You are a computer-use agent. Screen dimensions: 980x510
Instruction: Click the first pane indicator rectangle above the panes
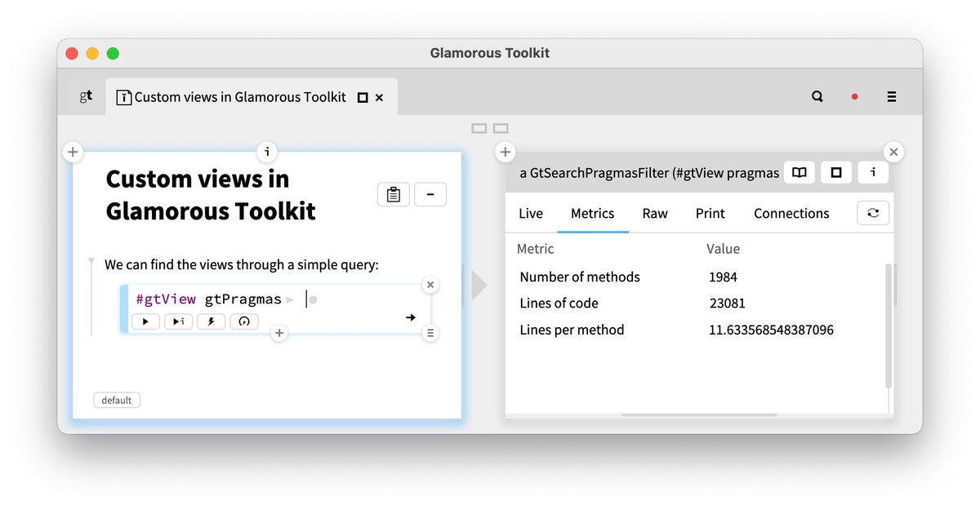tap(479, 128)
